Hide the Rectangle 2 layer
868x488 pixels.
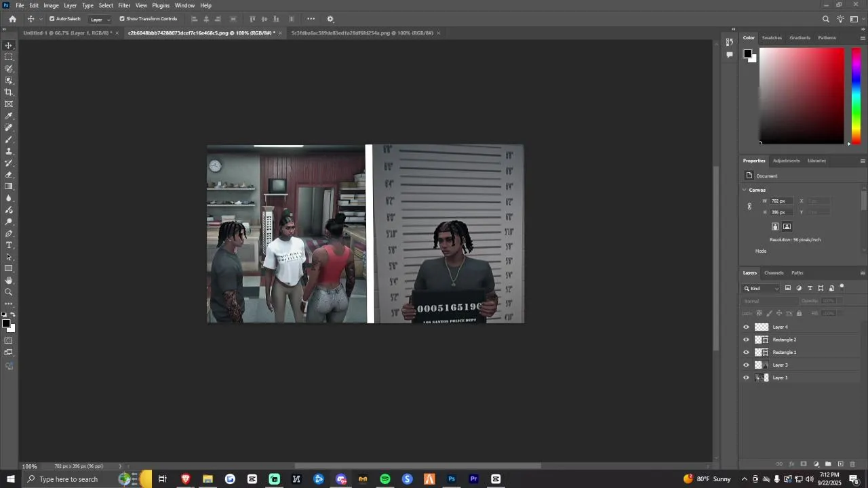[747, 340]
